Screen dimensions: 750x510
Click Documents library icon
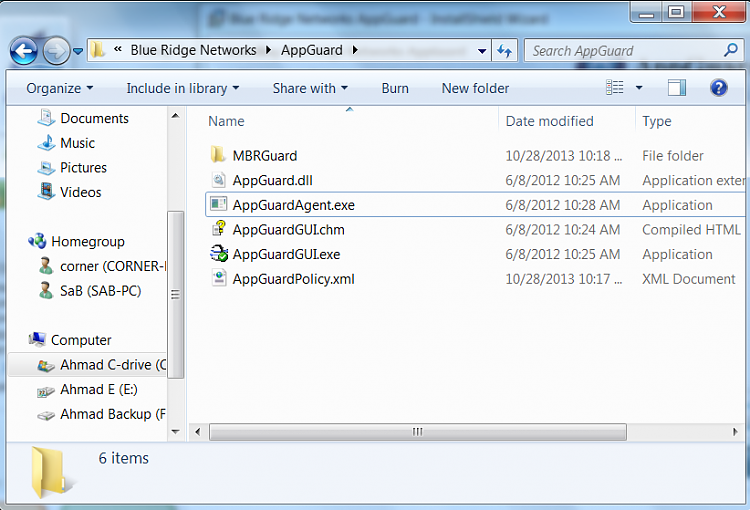(46, 118)
